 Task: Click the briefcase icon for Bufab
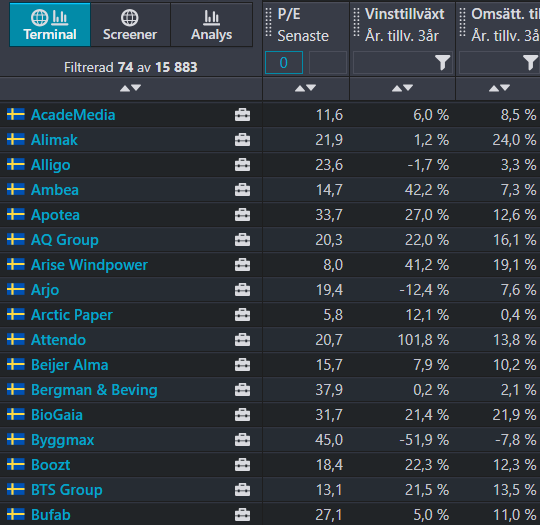coord(242,515)
